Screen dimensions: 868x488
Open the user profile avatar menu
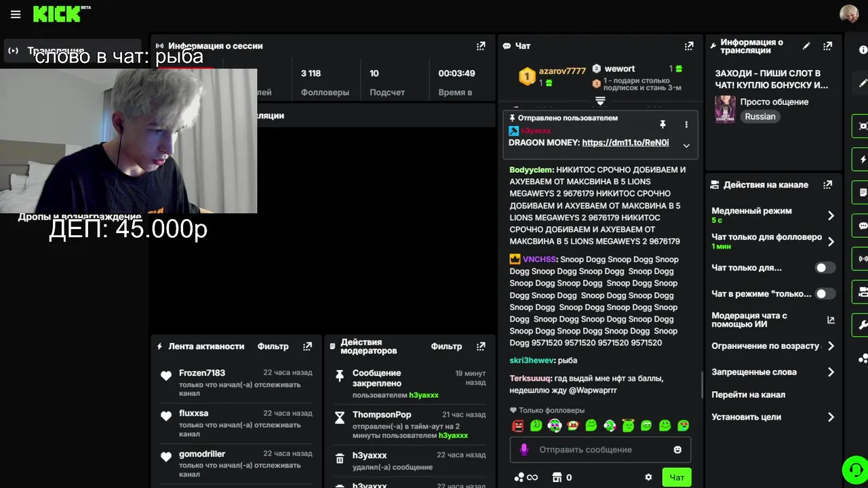pos(849,14)
